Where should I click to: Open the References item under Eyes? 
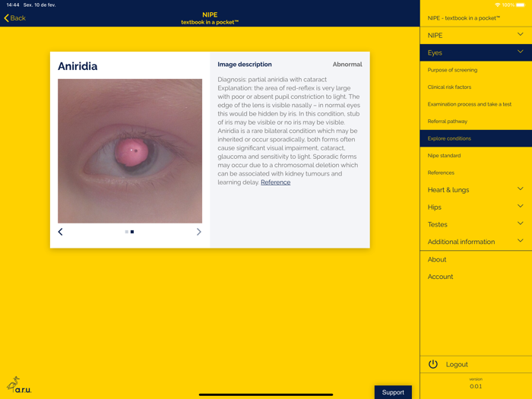476,173
